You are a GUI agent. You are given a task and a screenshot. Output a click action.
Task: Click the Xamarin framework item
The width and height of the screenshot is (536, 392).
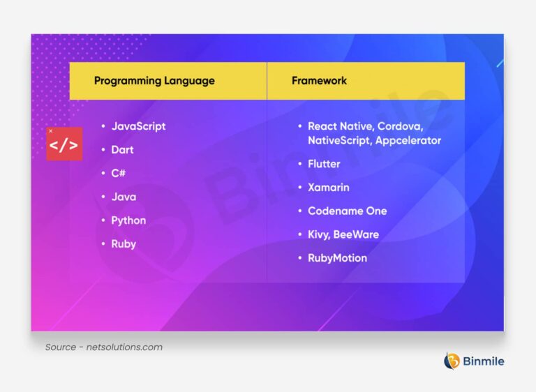click(x=328, y=188)
